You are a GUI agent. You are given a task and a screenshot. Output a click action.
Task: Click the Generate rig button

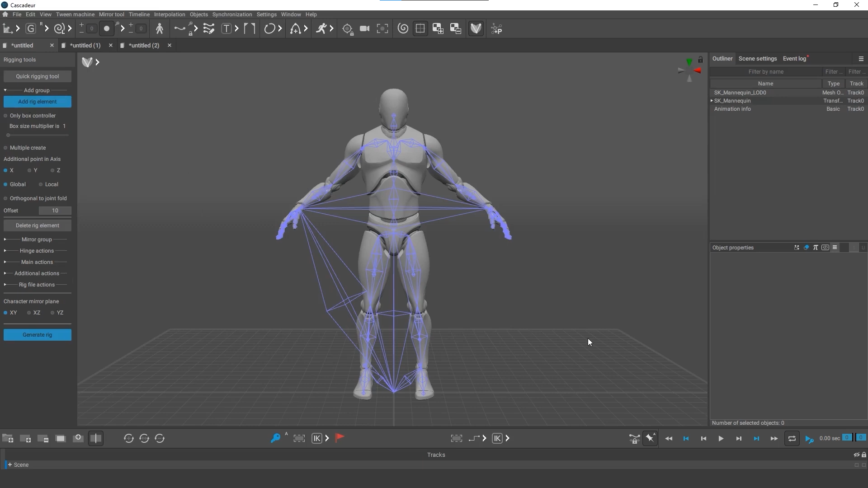38,335
